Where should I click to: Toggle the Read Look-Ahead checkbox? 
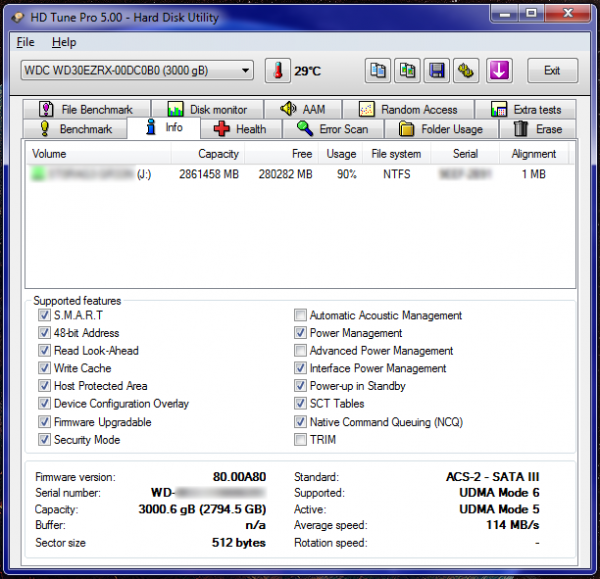44,351
